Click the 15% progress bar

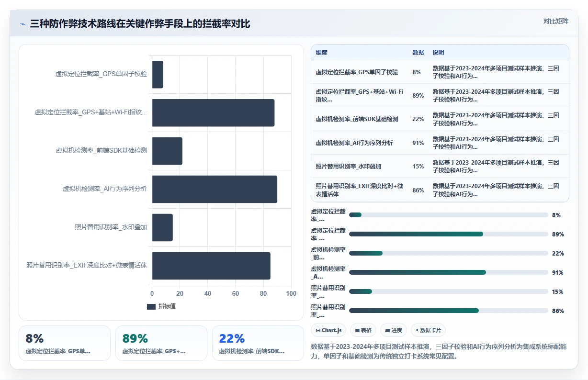tap(448, 291)
